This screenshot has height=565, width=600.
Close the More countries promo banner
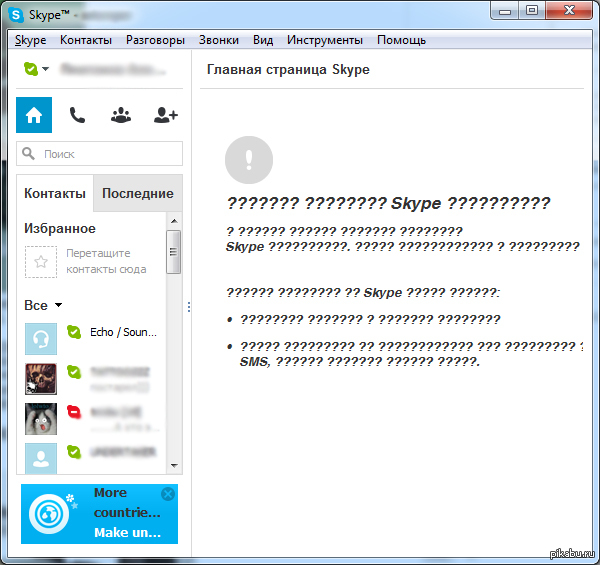coord(168,494)
